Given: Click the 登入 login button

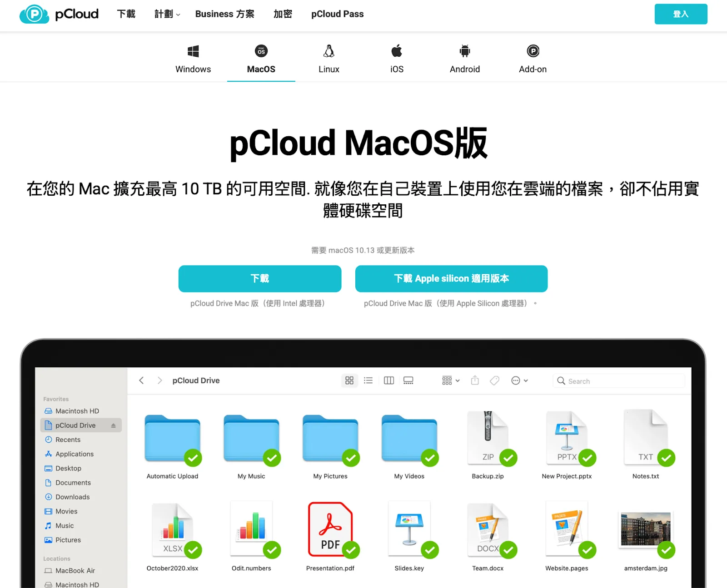Looking at the screenshot, I should tap(681, 14).
